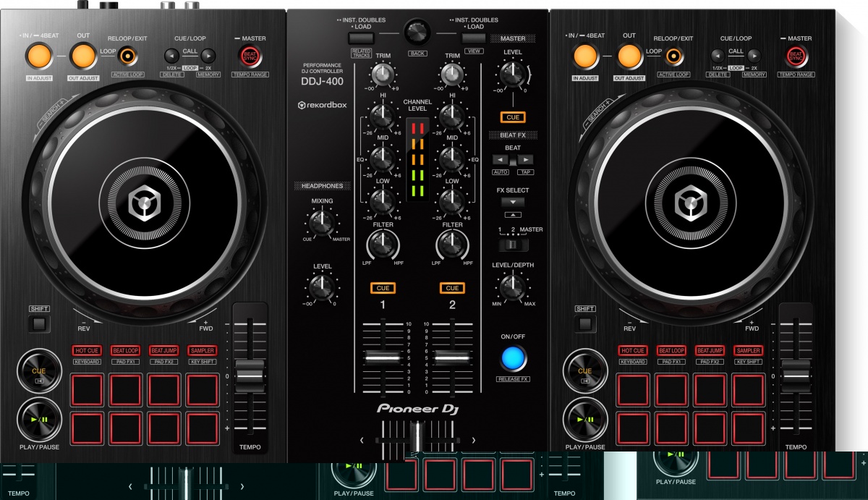Click the LEVEL/DEPTH effect knob
Viewport: 868px width, 500px height.
(x=512, y=287)
